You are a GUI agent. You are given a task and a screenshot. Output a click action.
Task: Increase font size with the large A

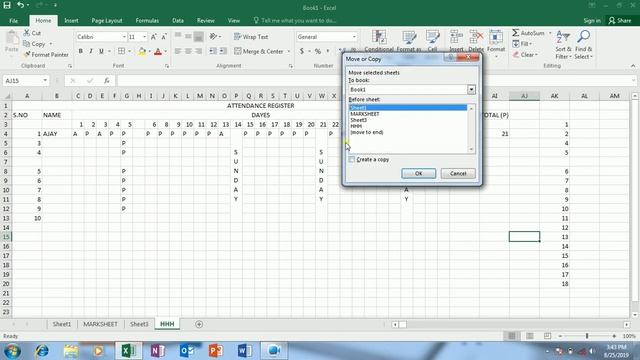click(x=153, y=37)
